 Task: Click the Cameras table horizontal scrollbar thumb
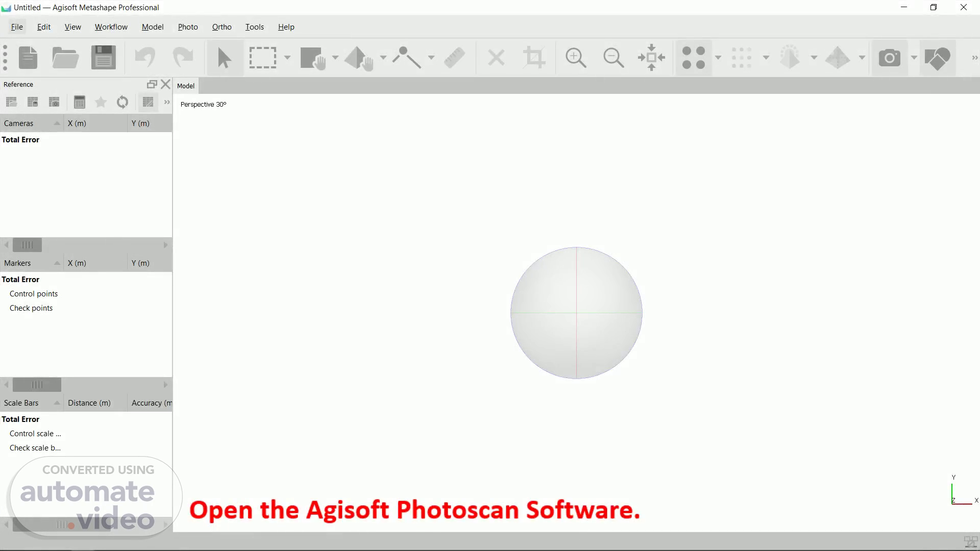27,245
